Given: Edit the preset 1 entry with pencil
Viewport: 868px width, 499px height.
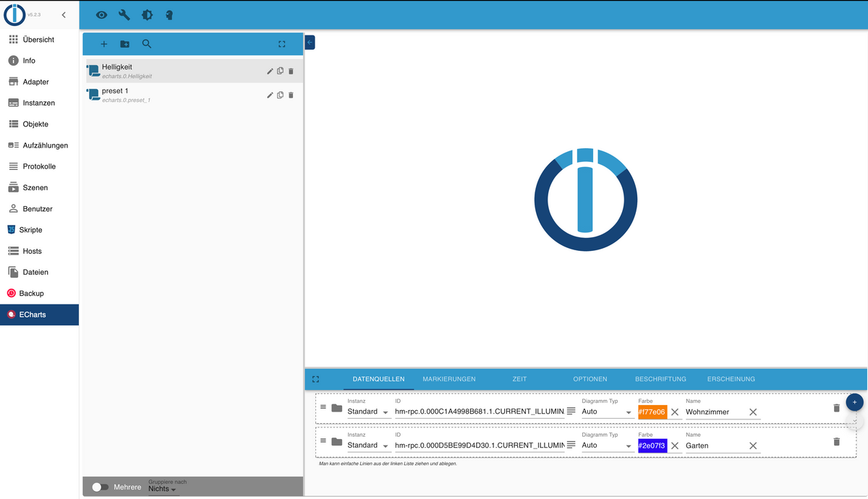Looking at the screenshot, I should (x=271, y=95).
